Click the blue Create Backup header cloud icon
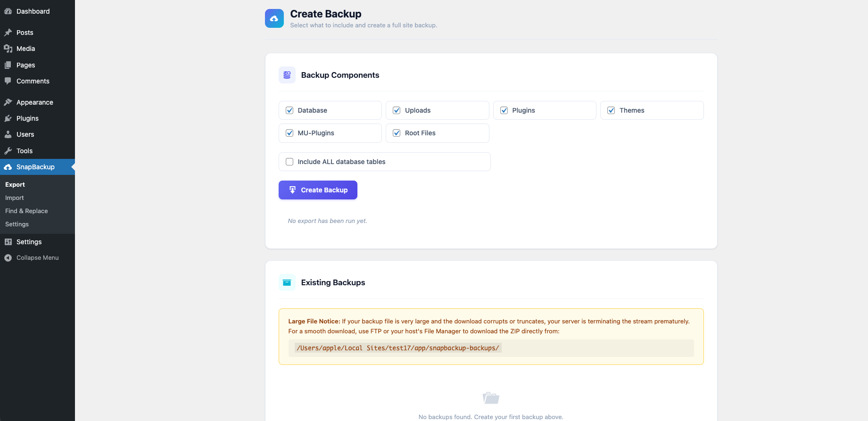Viewport: 868px width, 421px height. pos(274,18)
